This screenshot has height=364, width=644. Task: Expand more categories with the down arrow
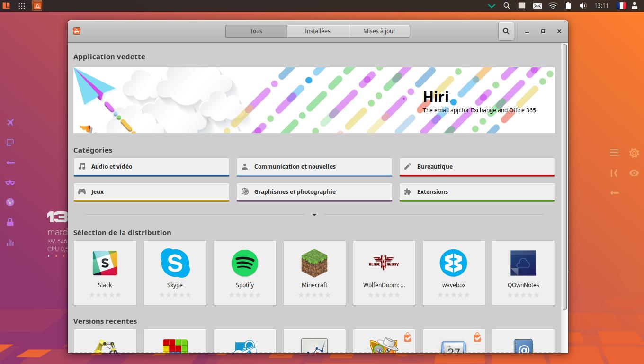click(x=314, y=215)
